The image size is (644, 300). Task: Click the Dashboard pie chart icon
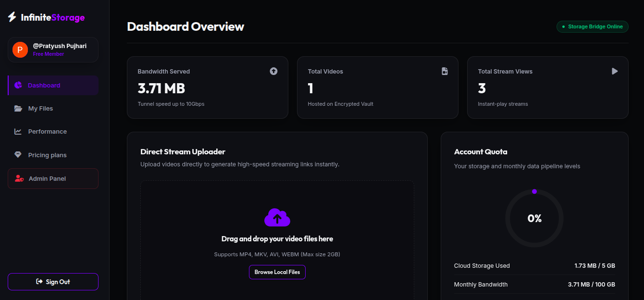(x=18, y=85)
